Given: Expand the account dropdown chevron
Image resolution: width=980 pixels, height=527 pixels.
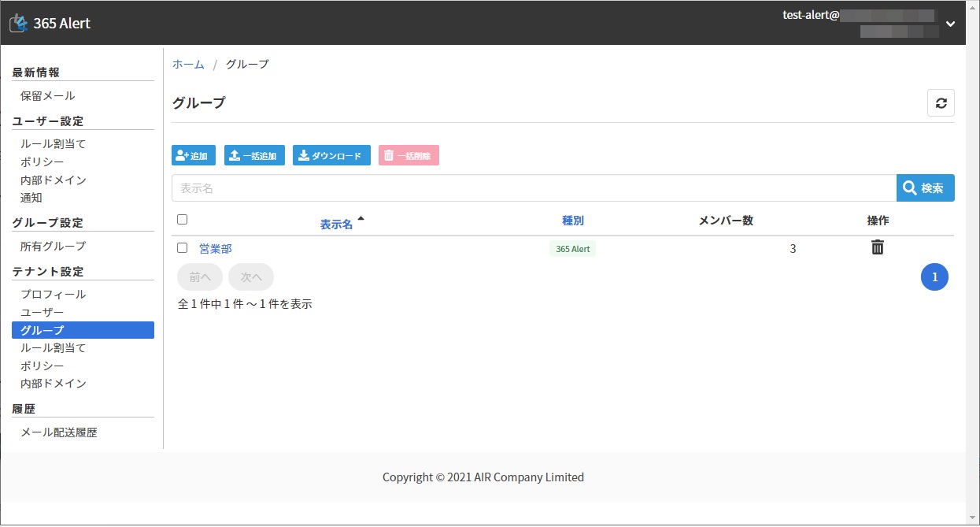Looking at the screenshot, I should click(x=950, y=24).
